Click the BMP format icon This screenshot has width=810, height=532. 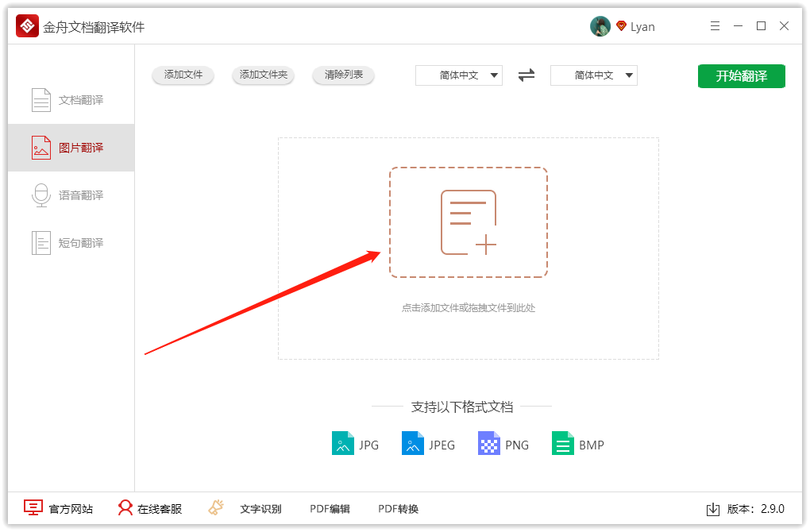[x=563, y=443]
